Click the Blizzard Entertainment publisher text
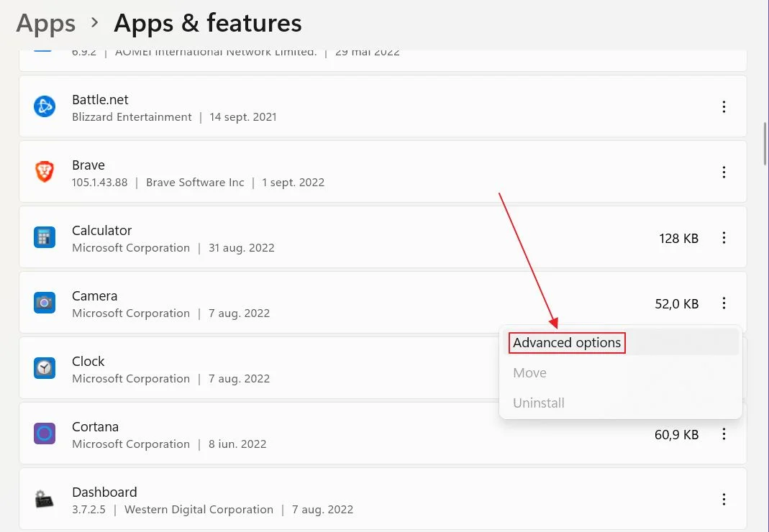Viewport: 769px width, 532px height. click(132, 117)
